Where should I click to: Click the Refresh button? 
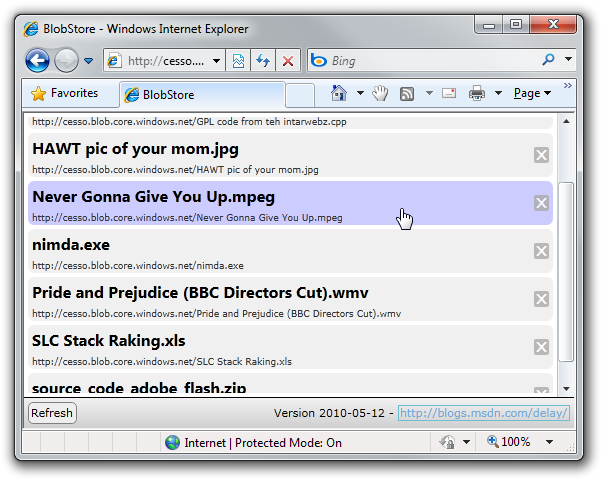(52, 413)
